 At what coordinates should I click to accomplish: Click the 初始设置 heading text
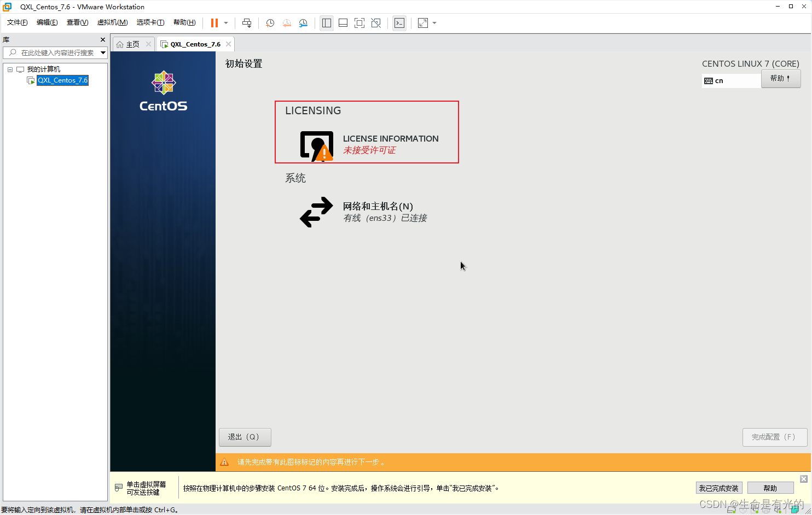tap(244, 64)
